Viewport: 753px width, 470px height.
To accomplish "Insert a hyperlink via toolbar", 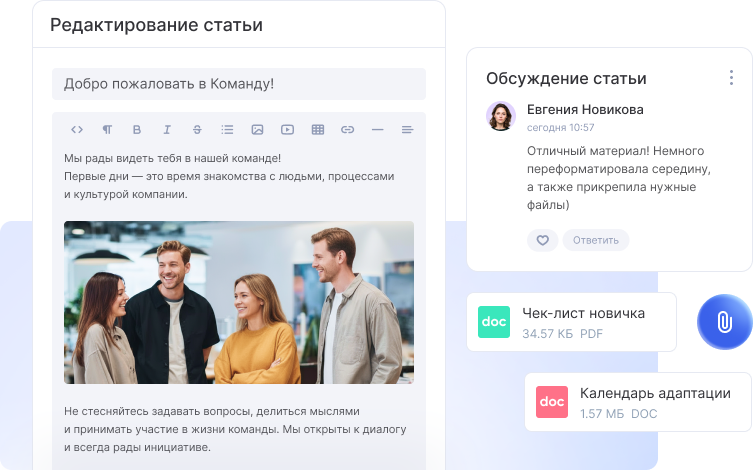I will click(x=347, y=130).
